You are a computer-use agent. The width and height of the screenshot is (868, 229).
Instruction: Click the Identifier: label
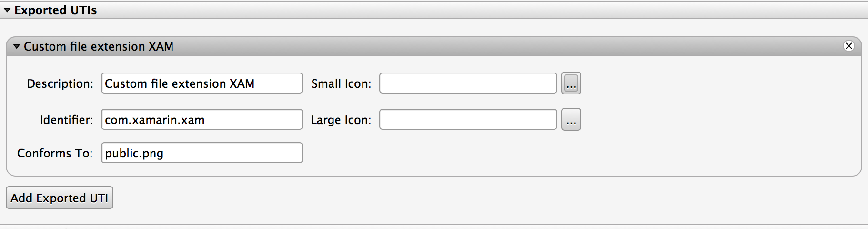point(67,120)
